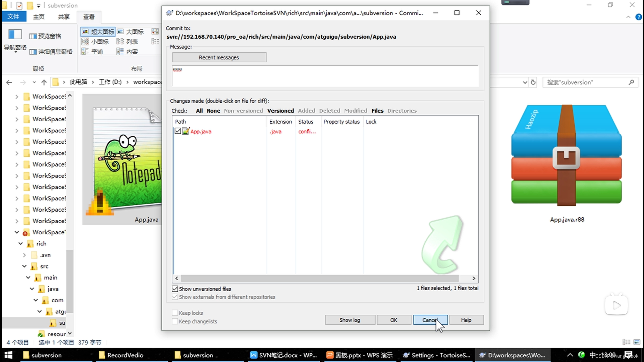Expand the src folder in tree
This screenshot has width=644, height=362.
coord(25,266)
